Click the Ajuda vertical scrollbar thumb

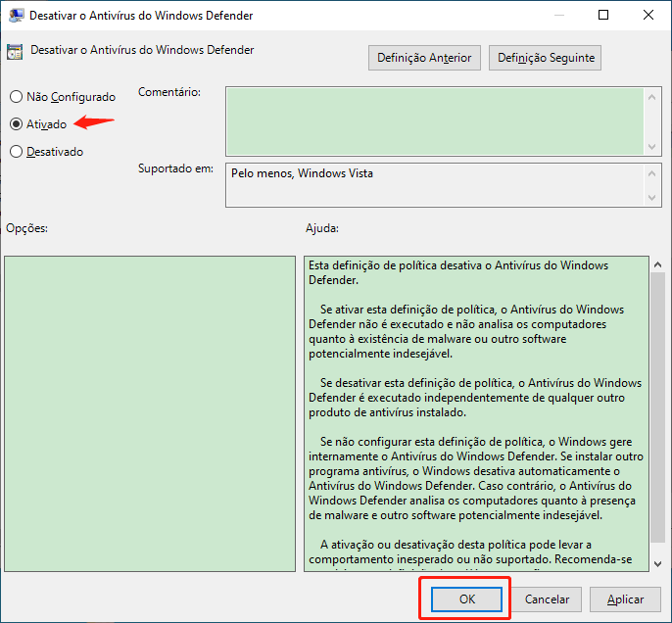coord(658,407)
